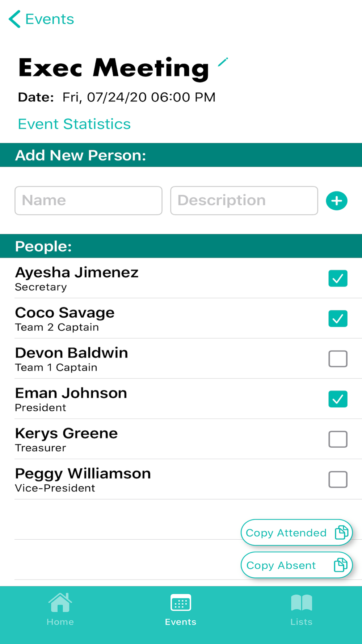Tap the copy icon in Copy Attended

341,532
